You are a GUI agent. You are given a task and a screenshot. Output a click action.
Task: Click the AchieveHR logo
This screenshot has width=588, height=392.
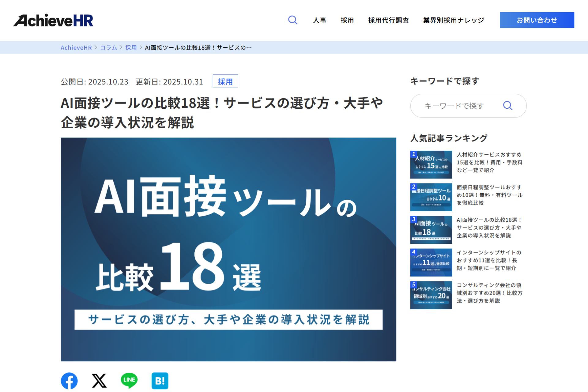click(x=53, y=21)
